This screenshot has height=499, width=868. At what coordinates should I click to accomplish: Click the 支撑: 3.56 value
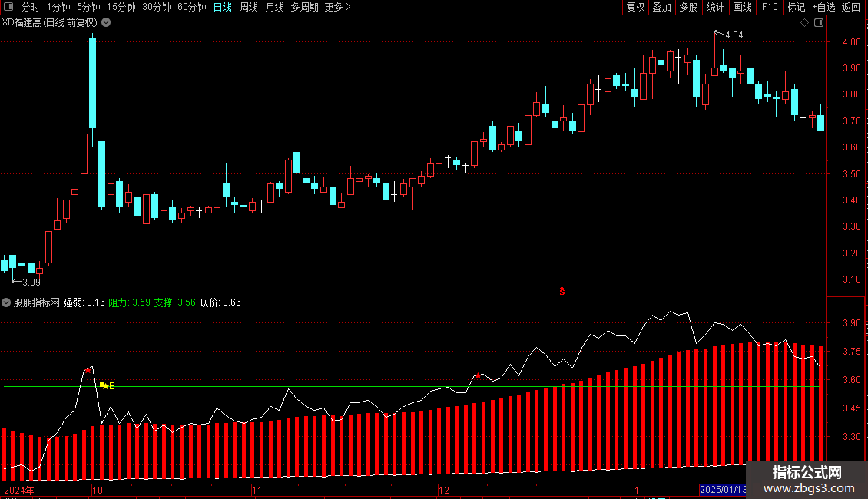click(x=175, y=302)
